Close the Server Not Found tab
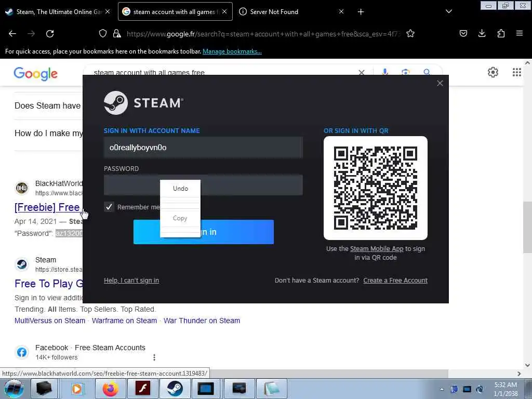532x399 pixels. pos(341,11)
